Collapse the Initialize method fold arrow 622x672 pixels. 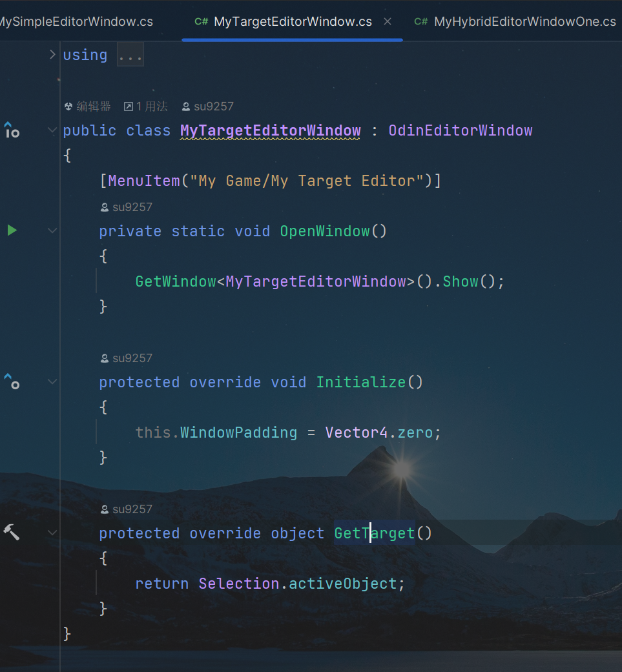(52, 382)
